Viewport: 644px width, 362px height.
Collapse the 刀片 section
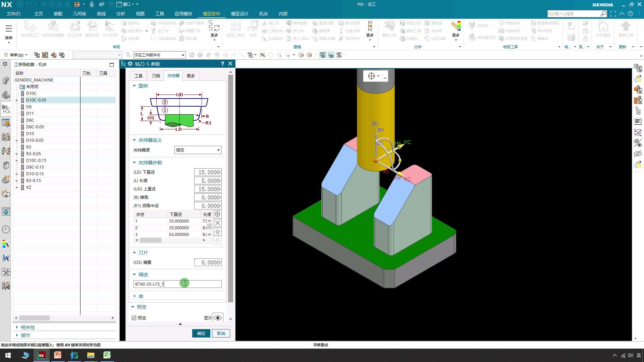click(x=135, y=253)
